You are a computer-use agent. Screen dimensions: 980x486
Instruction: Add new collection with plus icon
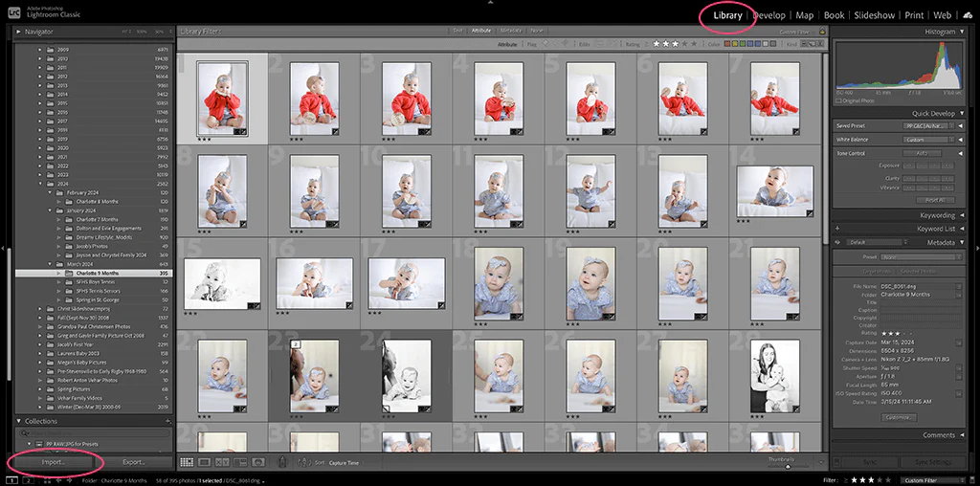tap(167, 421)
